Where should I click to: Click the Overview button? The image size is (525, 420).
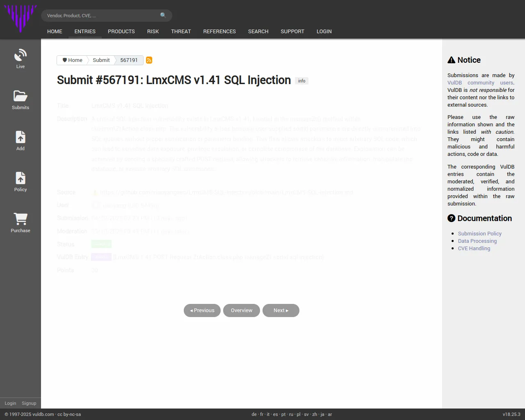(x=242, y=310)
